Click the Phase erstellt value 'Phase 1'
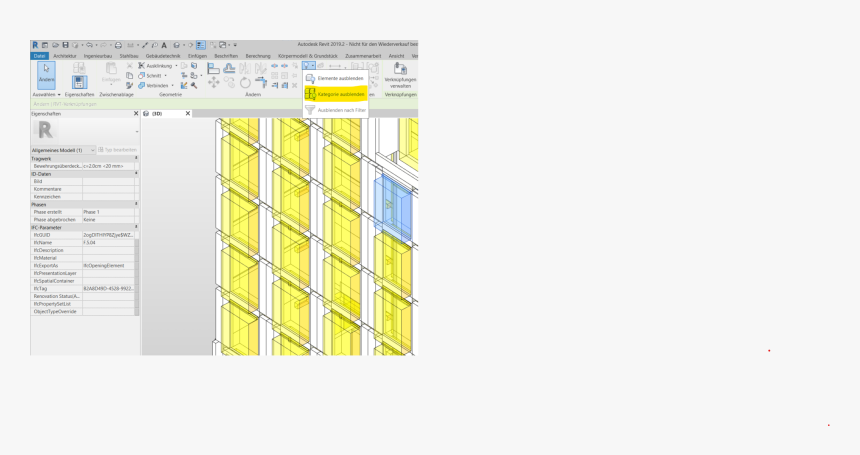 pyautogui.click(x=109, y=212)
